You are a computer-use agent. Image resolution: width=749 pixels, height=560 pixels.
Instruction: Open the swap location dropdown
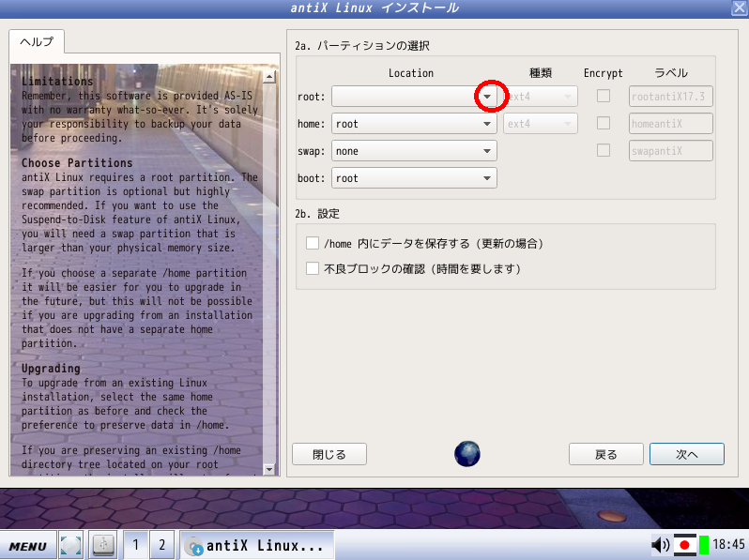click(414, 151)
